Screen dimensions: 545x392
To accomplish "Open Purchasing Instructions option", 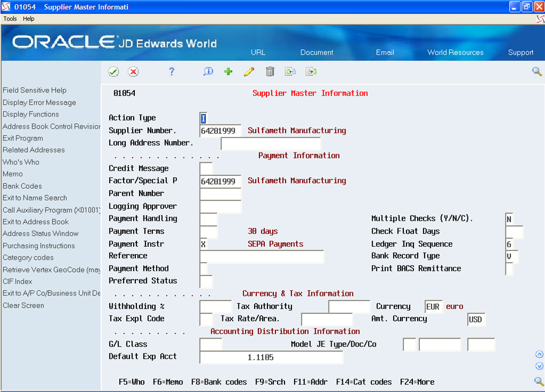I will point(39,246).
